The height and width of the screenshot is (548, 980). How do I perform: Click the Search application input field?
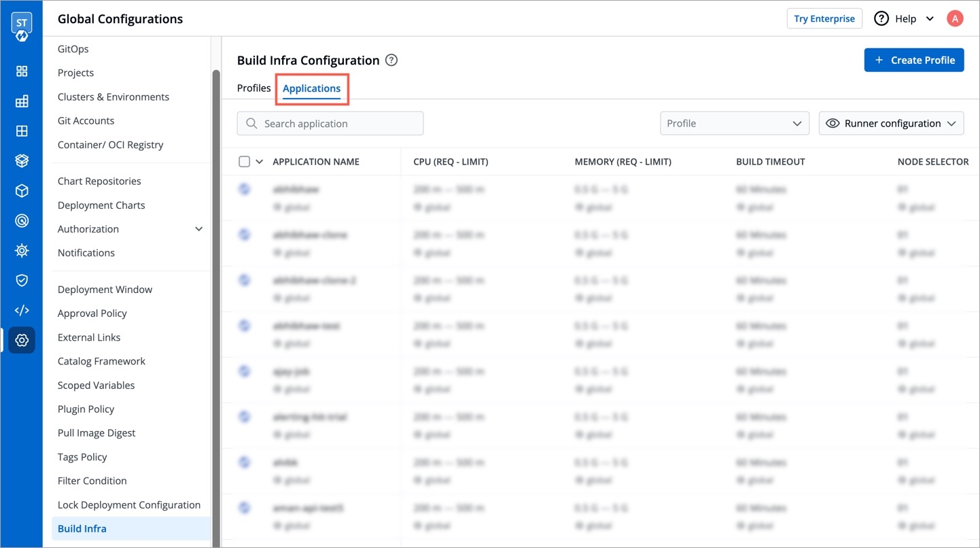click(330, 124)
